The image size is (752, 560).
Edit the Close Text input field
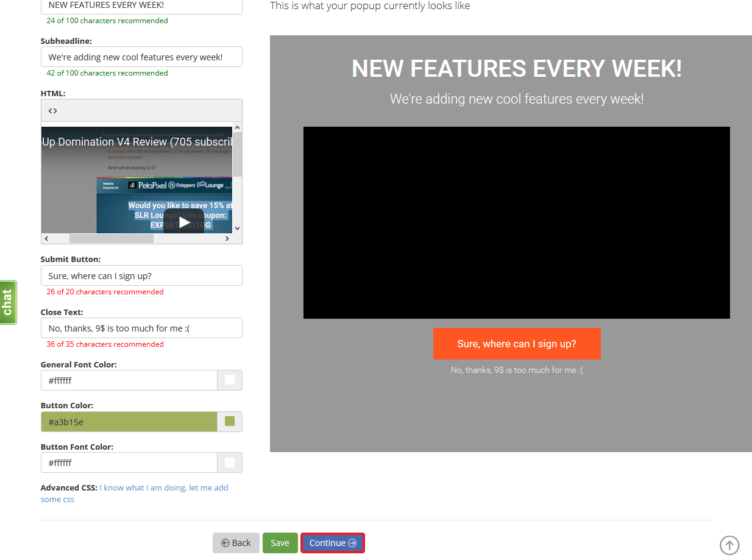[x=141, y=328]
